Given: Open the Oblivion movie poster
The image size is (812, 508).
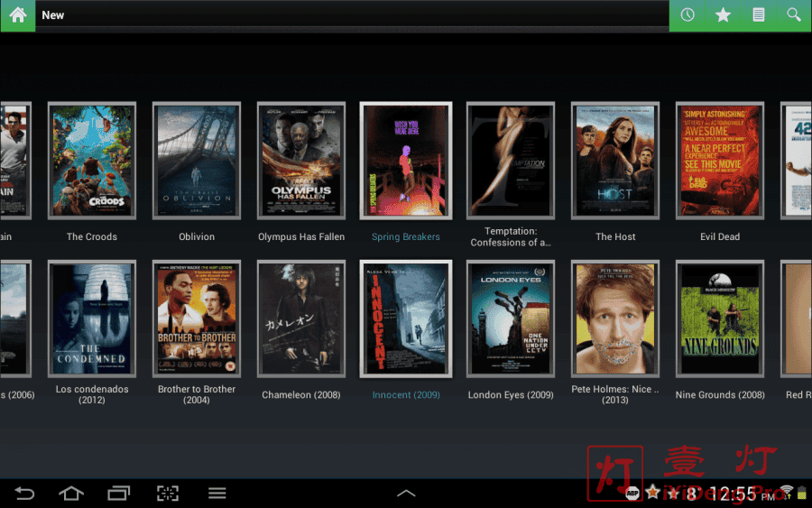Looking at the screenshot, I should [197, 161].
